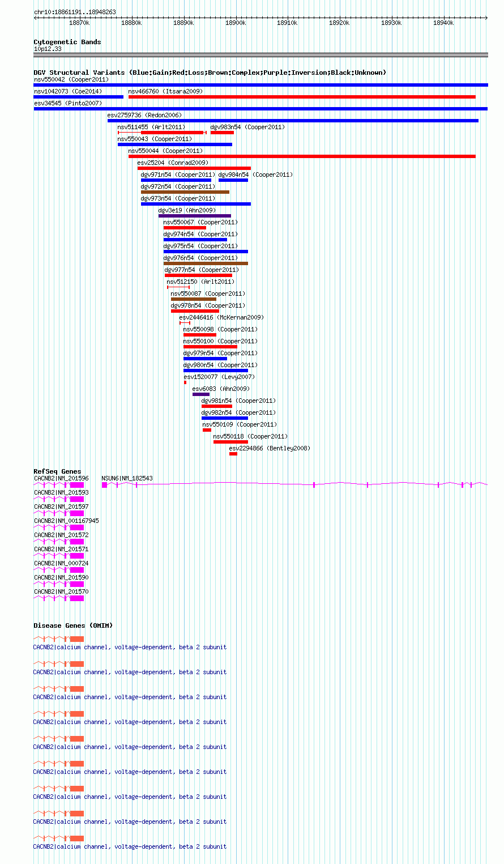Open nsv466760 (Itsara2009) variant
The image size is (504, 864).
click(302, 97)
